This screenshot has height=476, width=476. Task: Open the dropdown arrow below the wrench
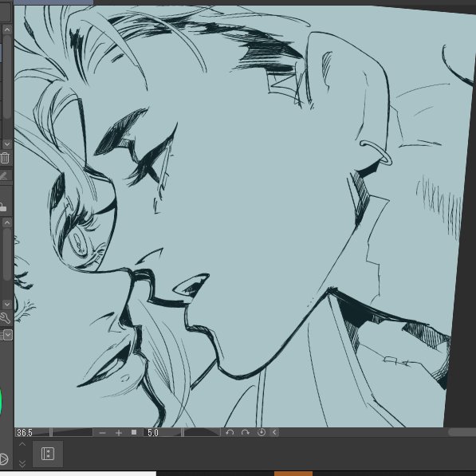(8, 335)
